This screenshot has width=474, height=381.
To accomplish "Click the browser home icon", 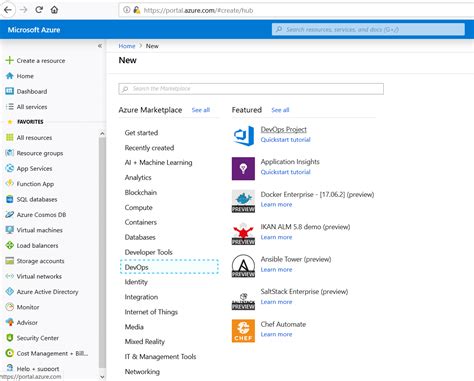I will [x=54, y=10].
